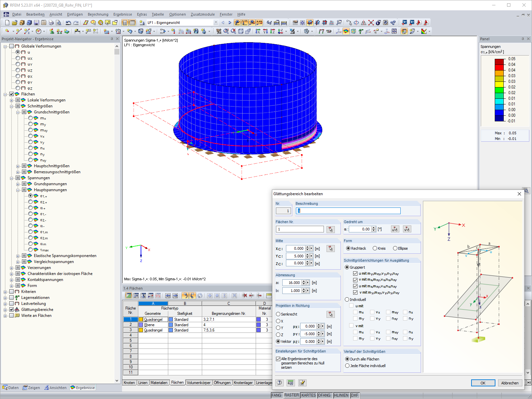Click the Print icon in the main toolbar
532x399 pixels.
click(x=51, y=23)
